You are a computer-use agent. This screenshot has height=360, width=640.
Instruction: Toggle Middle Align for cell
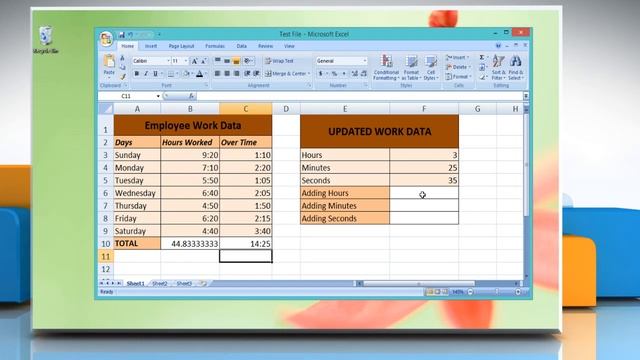coord(227,61)
